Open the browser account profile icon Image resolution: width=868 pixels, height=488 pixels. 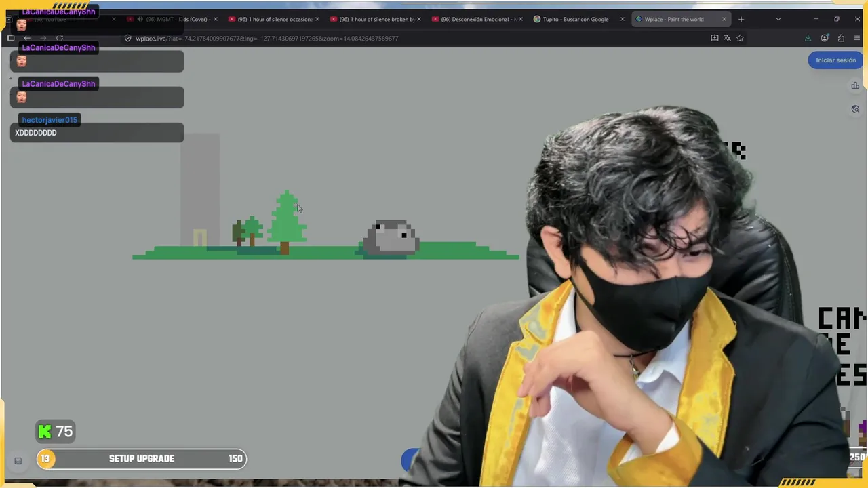pyautogui.click(x=825, y=38)
